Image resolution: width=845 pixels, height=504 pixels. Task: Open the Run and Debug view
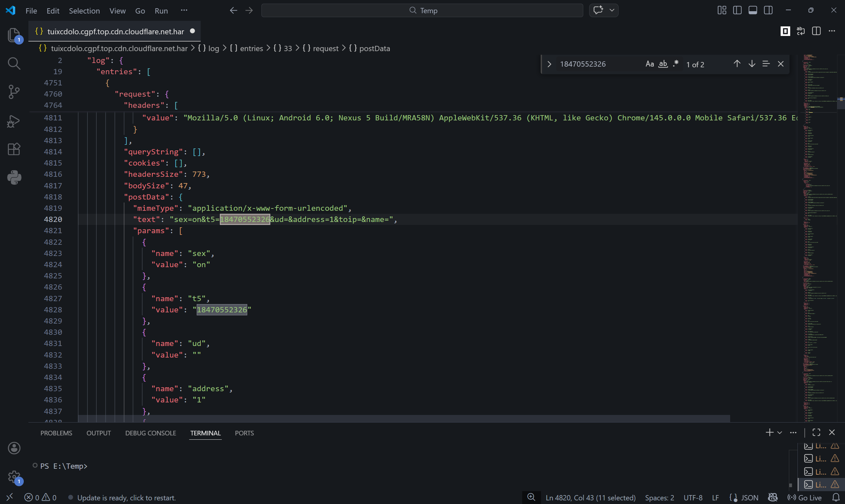[14, 121]
